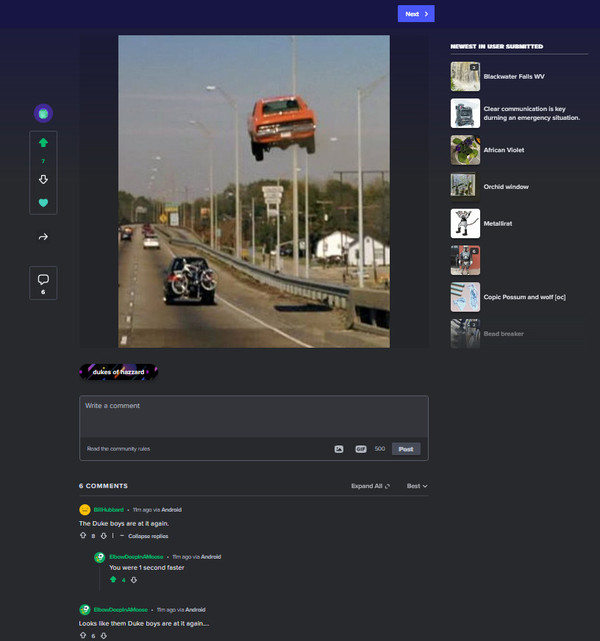This screenshot has width=600, height=641.
Task: Open the thumbnail next to 'Clear communication is key'
Action: (465, 113)
